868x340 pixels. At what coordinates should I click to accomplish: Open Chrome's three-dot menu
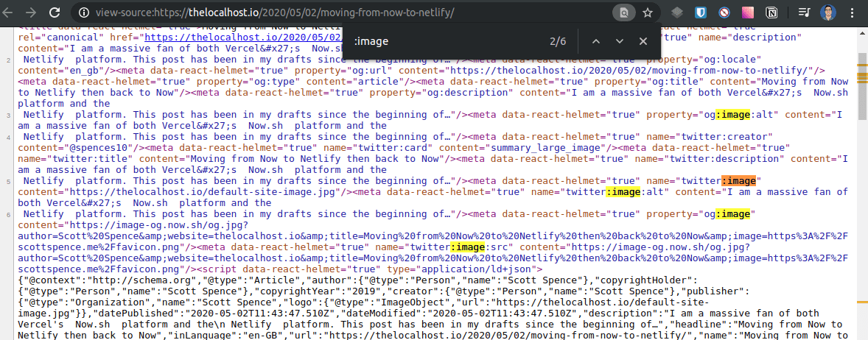tap(853, 13)
